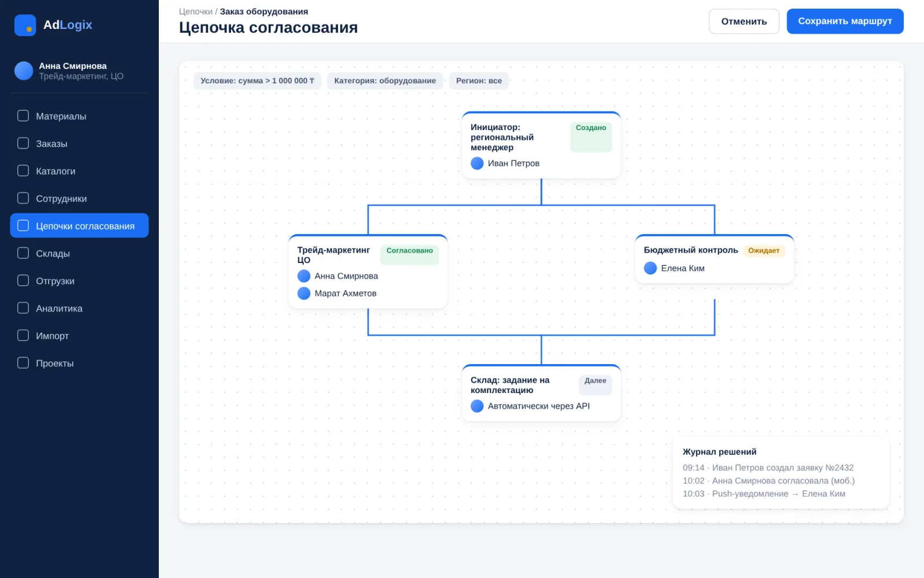Viewport: 924px width, 578px height.
Task: Go to the Заказы section
Action: [79, 143]
